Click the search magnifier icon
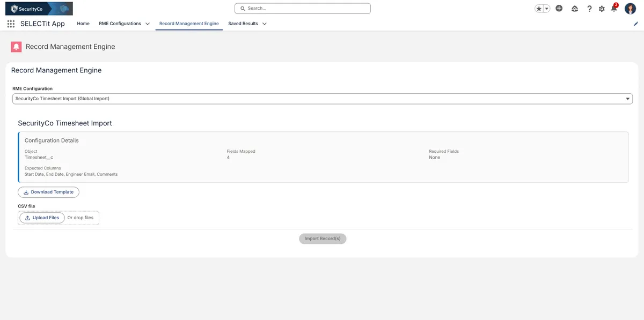 (243, 9)
